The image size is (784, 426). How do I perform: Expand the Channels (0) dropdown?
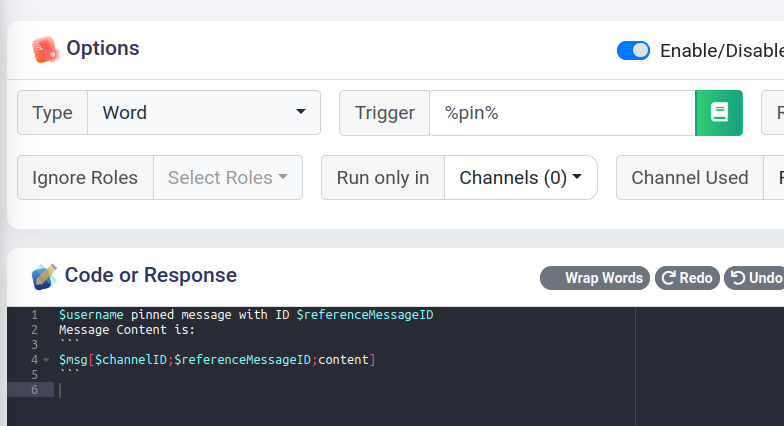[520, 178]
